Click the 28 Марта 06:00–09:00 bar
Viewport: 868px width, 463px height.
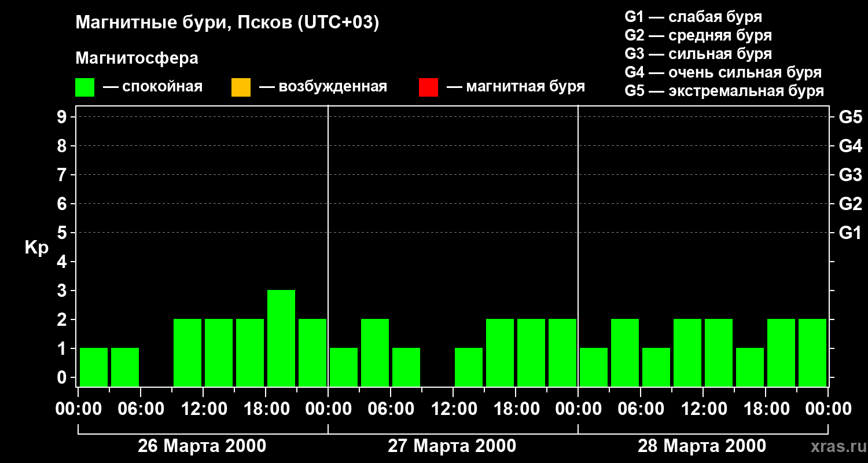(x=656, y=367)
